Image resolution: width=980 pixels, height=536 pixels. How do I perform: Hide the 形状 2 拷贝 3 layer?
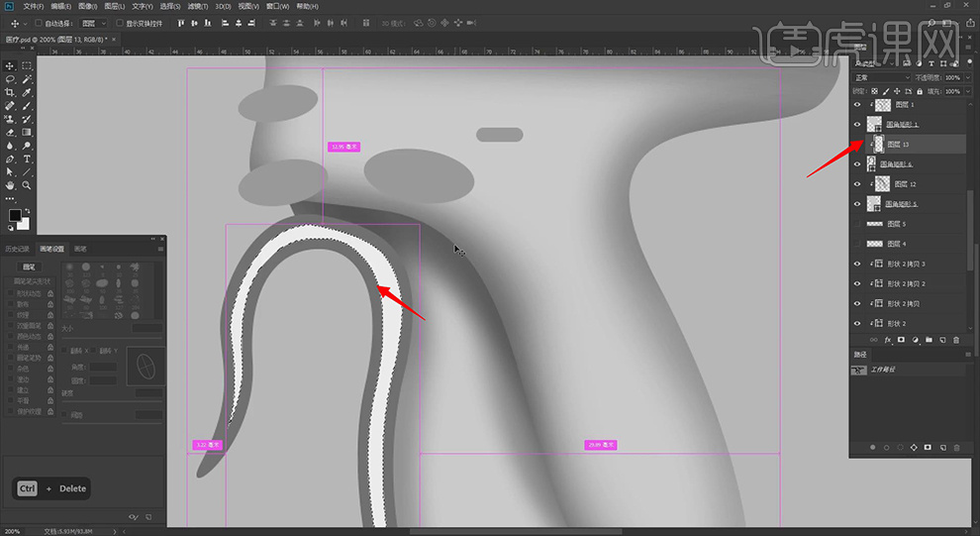click(857, 264)
